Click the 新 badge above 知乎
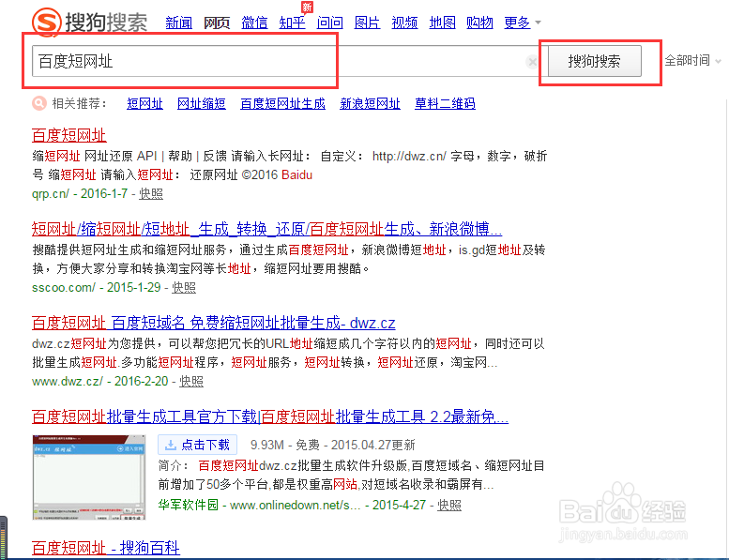 pos(307,7)
